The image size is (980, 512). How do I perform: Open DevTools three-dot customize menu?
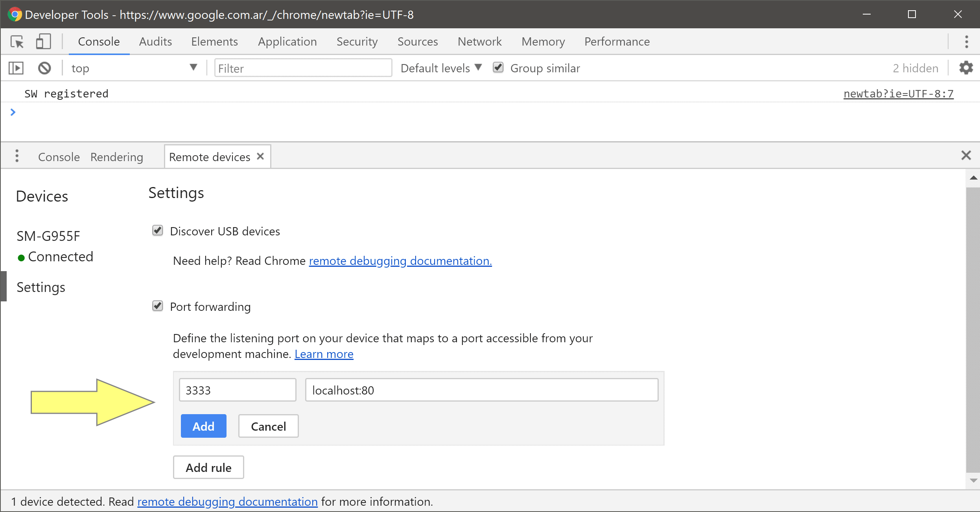tap(966, 42)
